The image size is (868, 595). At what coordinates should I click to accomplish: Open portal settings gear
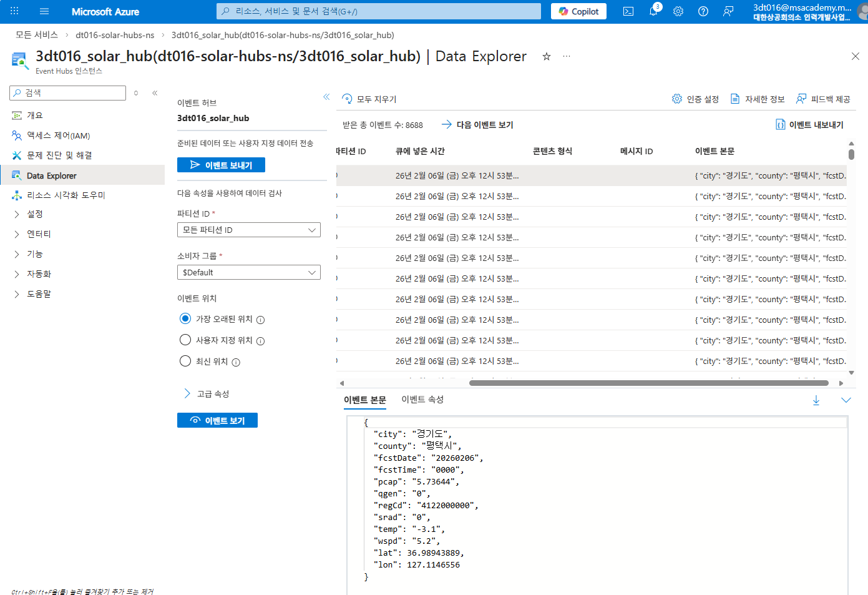pyautogui.click(x=678, y=11)
